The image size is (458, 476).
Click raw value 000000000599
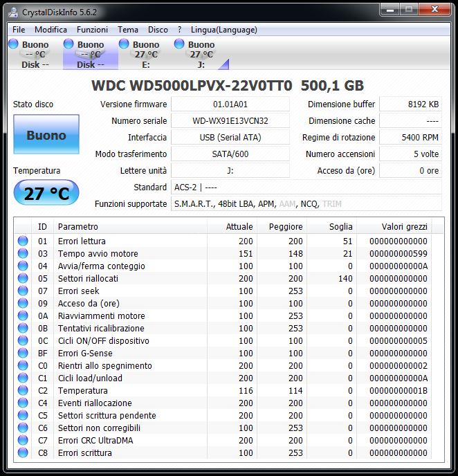pos(399,253)
